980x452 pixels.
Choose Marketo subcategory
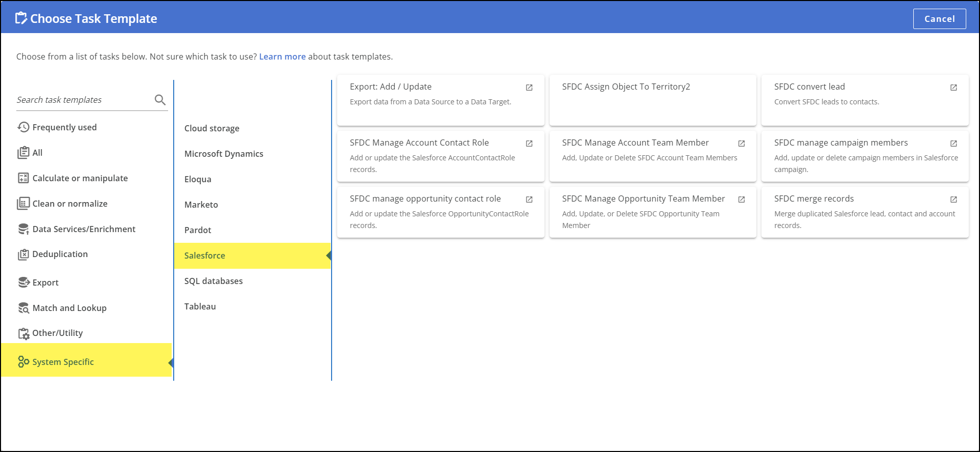(201, 205)
